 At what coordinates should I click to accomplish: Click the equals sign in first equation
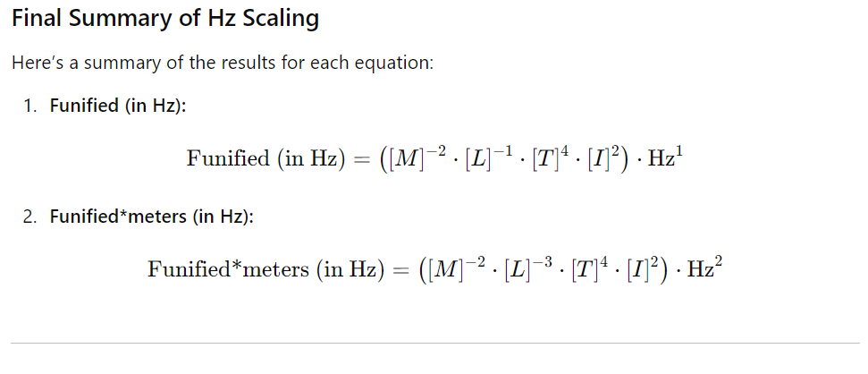361,160
